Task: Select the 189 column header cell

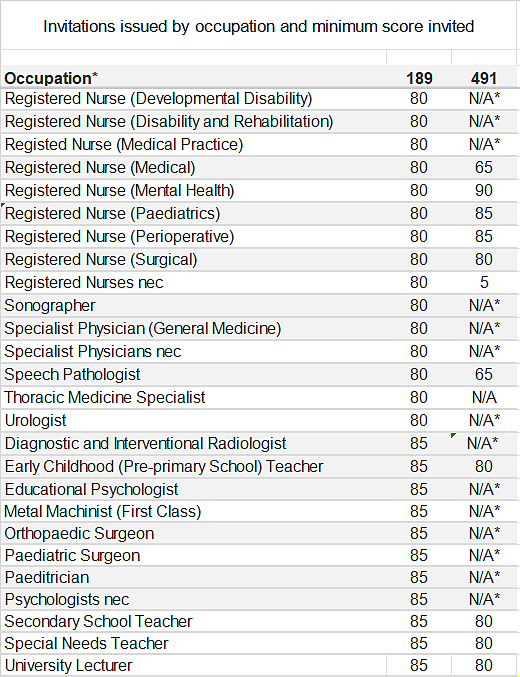Action: click(x=419, y=77)
